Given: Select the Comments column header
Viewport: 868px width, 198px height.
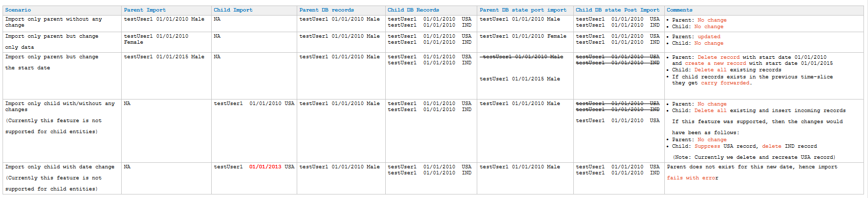Looking at the screenshot, I should pyautogui.click(x=679, y=10).
